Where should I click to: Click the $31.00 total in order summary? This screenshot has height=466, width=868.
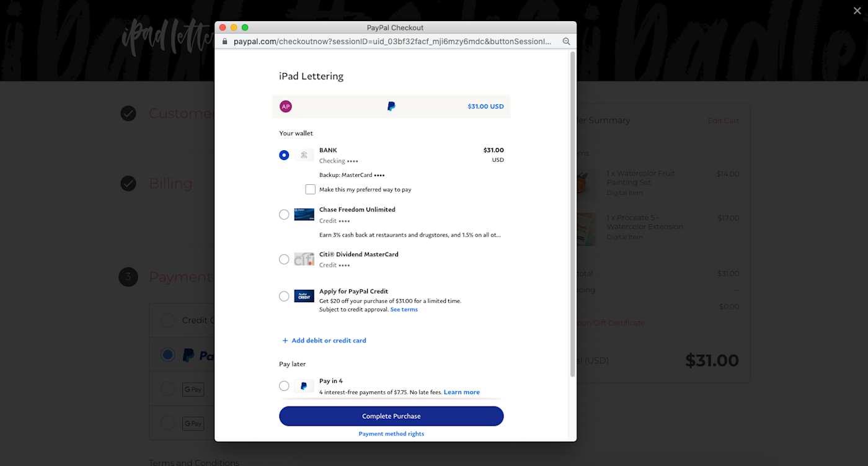(712, 361)
